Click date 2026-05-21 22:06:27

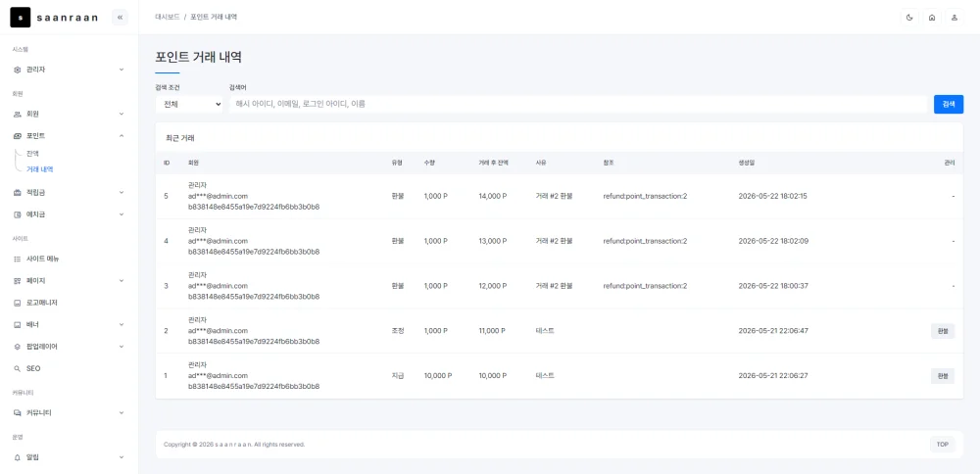pyautogui.click(x=773, y=376)
